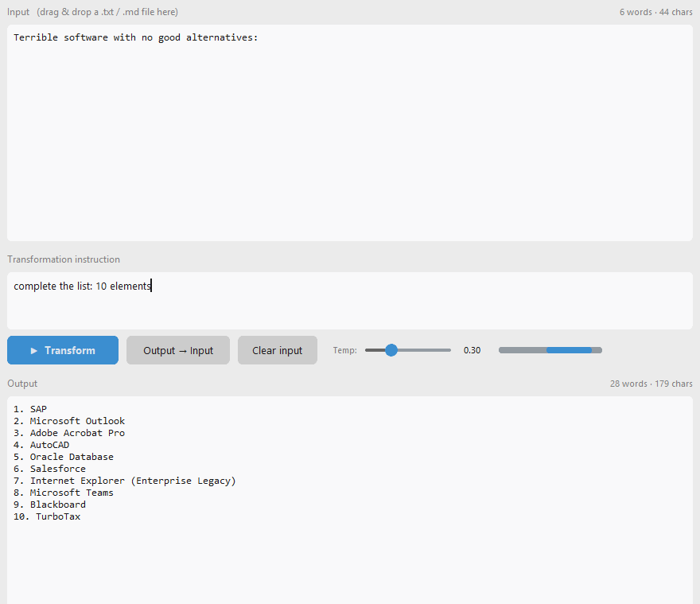The height and width of the screenshot is (604, 700).
Task: Click the '7. Internet Explorer (Enterprise Legacy)' line
Action: [x=125, y=481]
